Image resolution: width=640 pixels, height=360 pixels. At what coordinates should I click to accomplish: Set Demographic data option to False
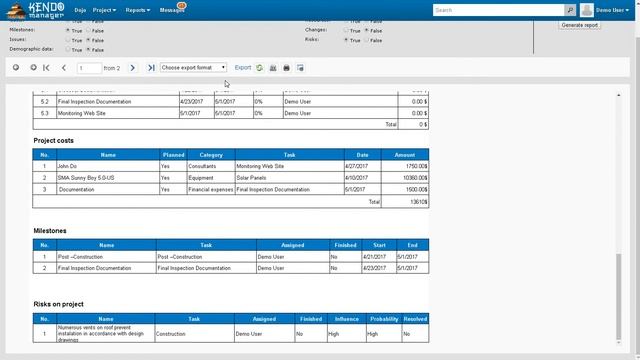point(89,49)
